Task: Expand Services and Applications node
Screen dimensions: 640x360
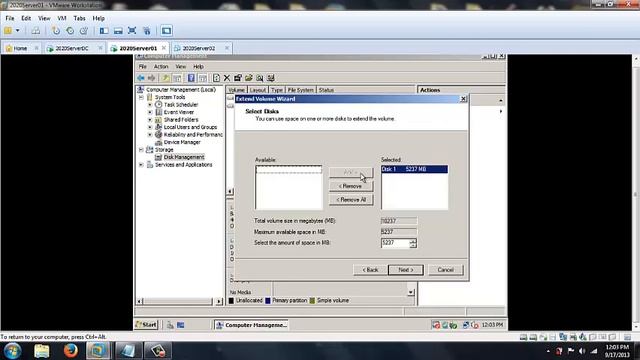Action: [141, 165]
